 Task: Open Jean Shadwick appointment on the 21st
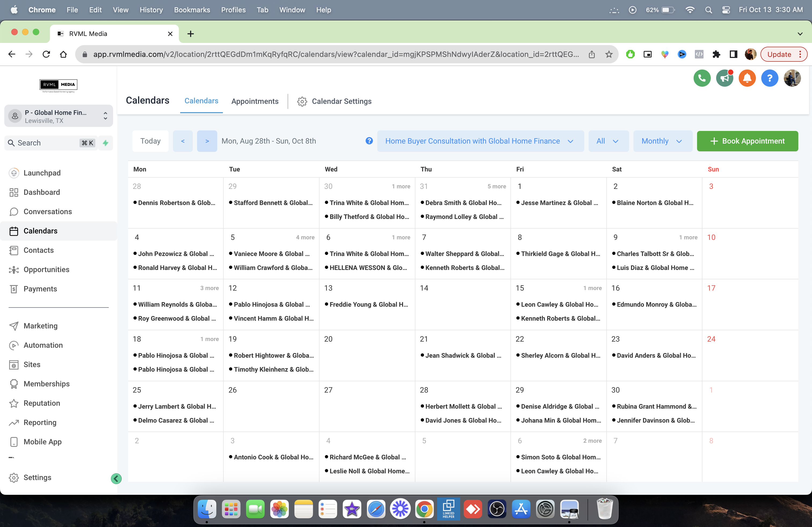tap(461, 355)
